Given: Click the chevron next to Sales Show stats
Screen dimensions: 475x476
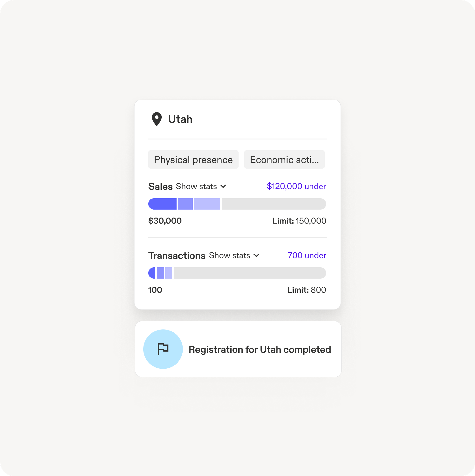Looking at the screenshot, I should tap(223, 187).
